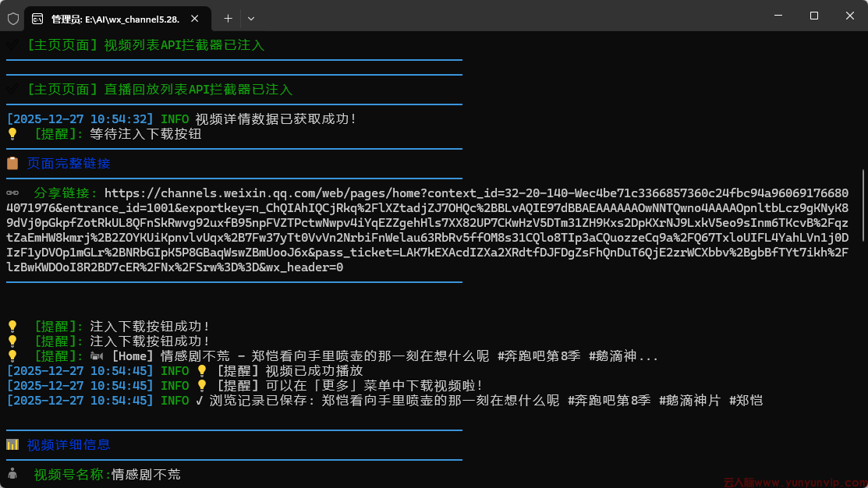Maximize the terminal window

(813, 16)
